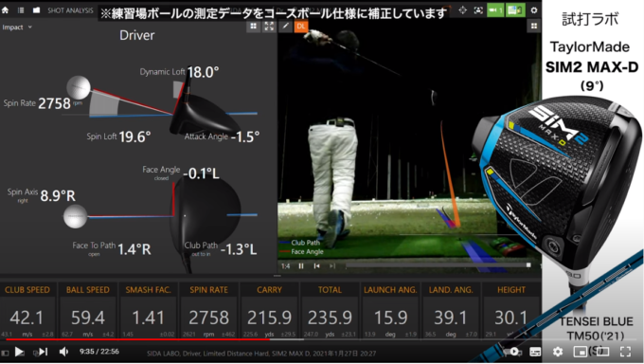Select the pencil draw tool icon
This screenshot has height=364, width=644.
pyautogui.click(x=285, y=27)
